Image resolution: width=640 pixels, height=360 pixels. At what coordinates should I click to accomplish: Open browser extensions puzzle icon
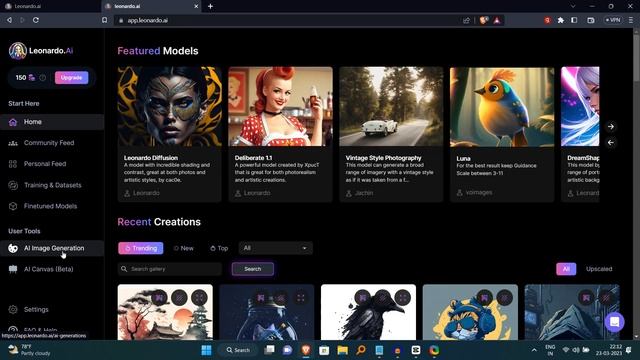point(561,20)
